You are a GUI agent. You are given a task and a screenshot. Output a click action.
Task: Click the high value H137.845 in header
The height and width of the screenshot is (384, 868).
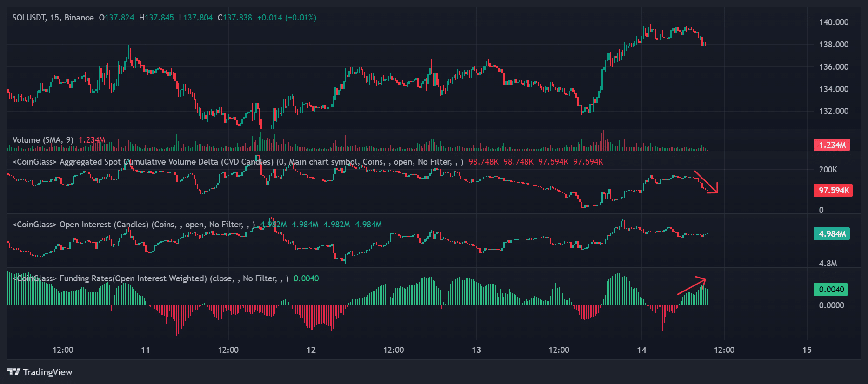click(156, 18)
